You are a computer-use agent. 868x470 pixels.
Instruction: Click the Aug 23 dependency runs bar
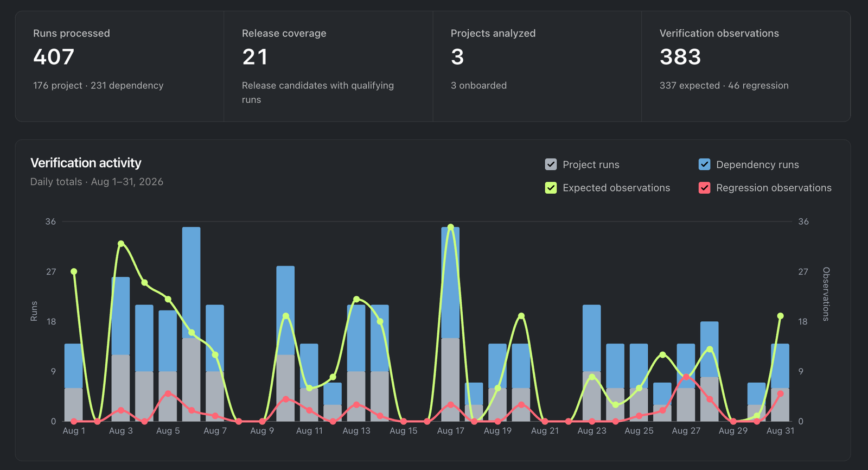click(592, 338)
